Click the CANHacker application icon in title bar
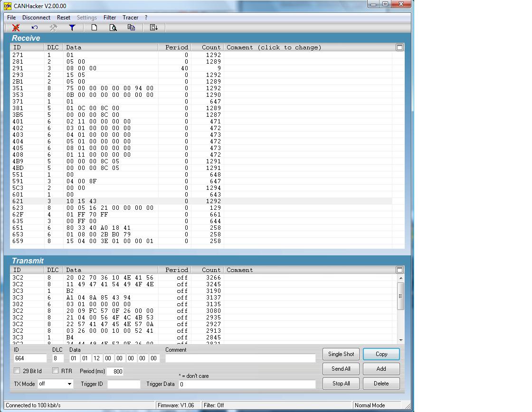532x412 pixels. [x=8, y=6]
